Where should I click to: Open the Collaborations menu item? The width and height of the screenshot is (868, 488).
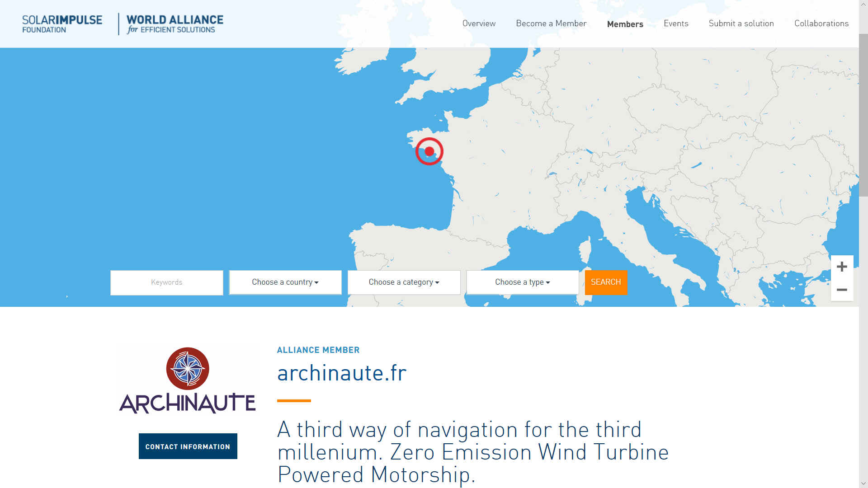click(x=821, y=23)
